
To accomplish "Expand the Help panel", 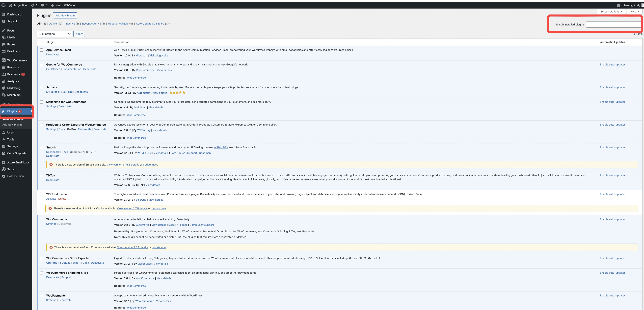I will (x=634, y=11).
